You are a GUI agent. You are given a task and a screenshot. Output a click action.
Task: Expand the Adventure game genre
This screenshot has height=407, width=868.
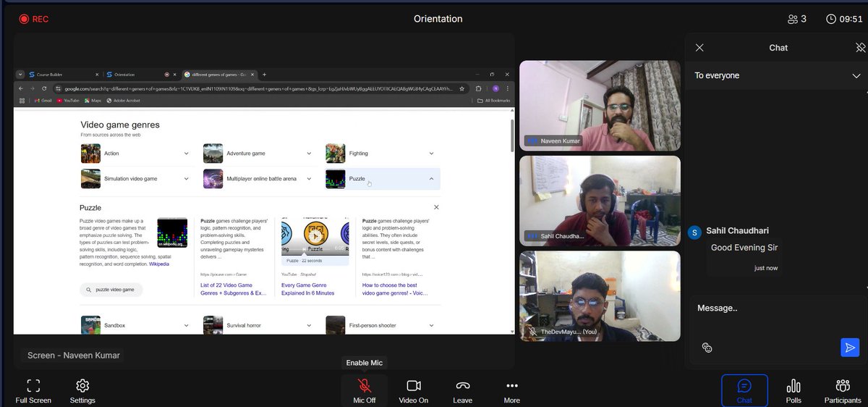pyautogui.click(x=309, y=154)
